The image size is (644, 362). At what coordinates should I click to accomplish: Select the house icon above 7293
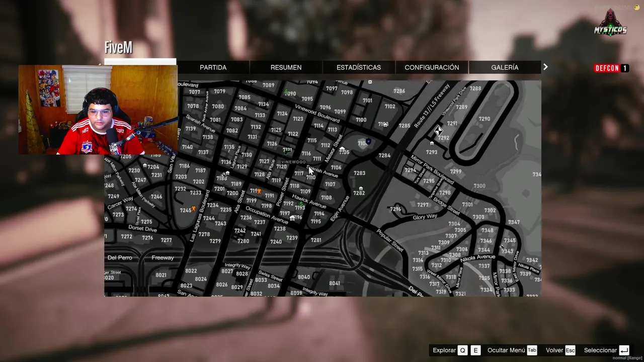pyautogui.click(x=432, y=143)
